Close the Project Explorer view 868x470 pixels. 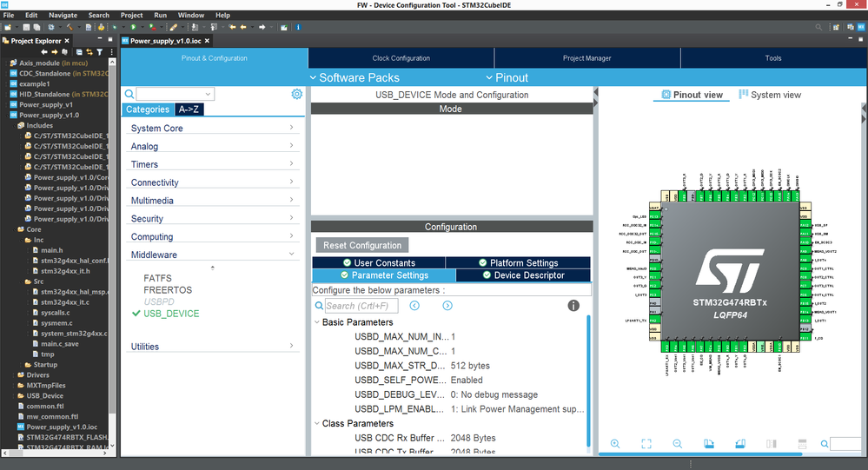tap(67, 41)
